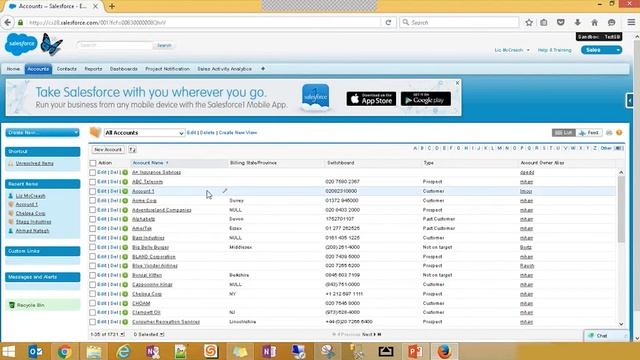Click the Recycle Bin icon in sidebar

[12, 305]
